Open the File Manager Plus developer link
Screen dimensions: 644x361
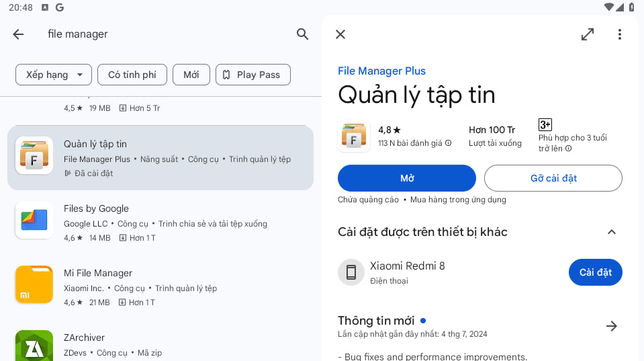click(x=381, y=71)
